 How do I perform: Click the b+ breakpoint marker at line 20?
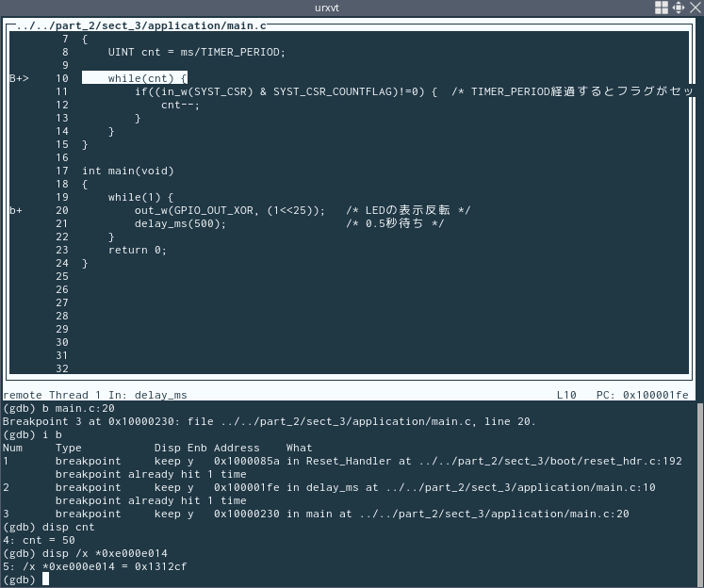click(x=16, y=210)
